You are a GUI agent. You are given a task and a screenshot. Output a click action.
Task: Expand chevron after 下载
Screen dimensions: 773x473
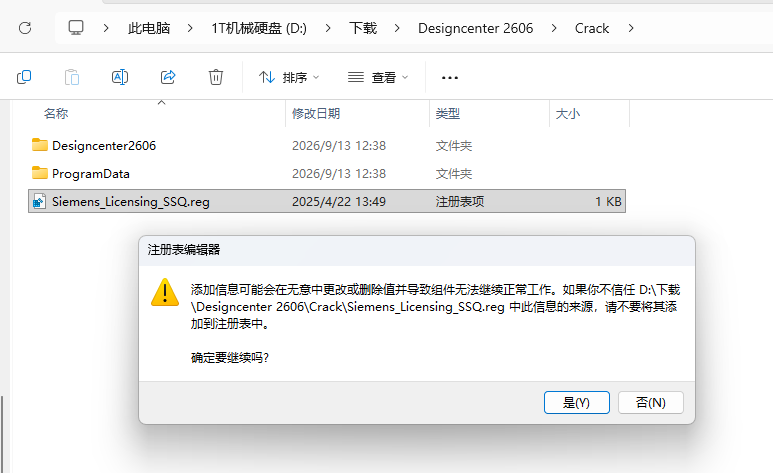tap(397, 28)
